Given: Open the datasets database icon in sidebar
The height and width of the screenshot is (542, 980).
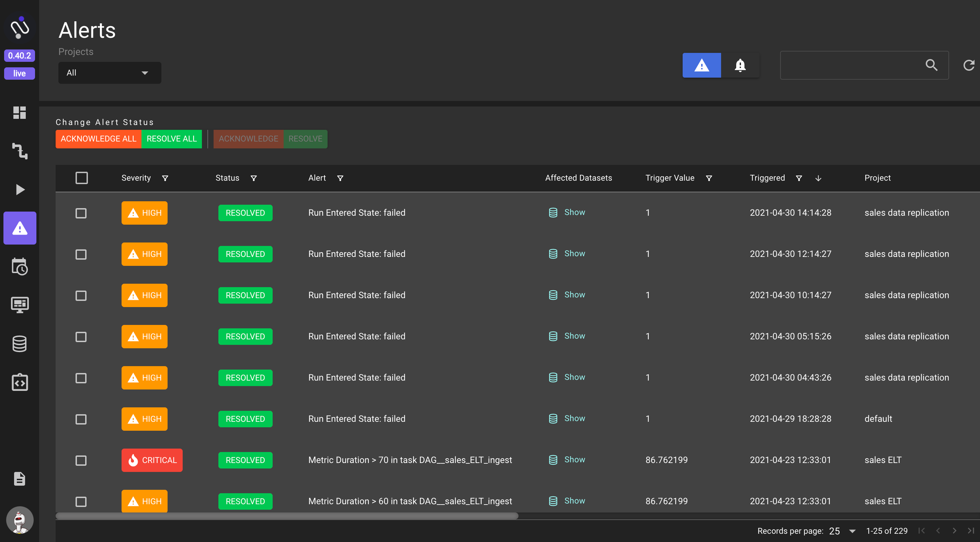Looking at the screenshot, I should pos(20,344).
